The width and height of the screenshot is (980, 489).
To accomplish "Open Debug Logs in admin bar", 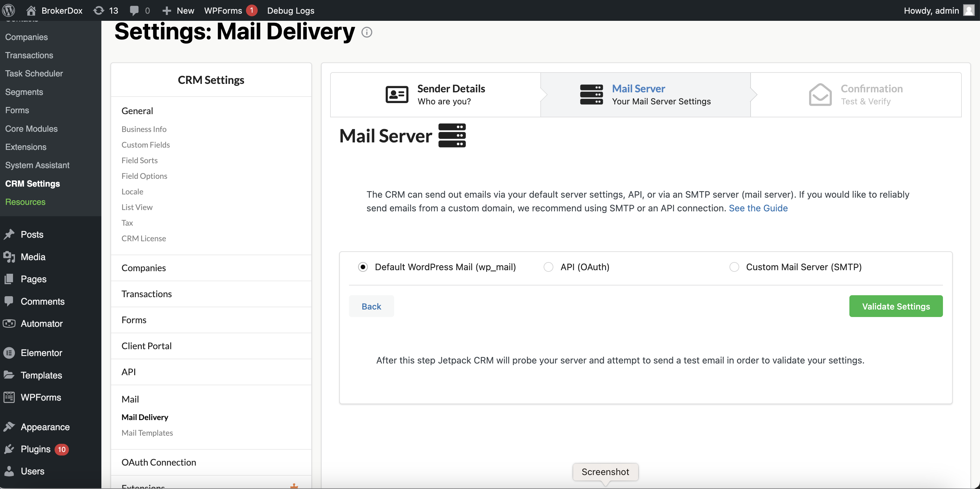I will point(290,10).
